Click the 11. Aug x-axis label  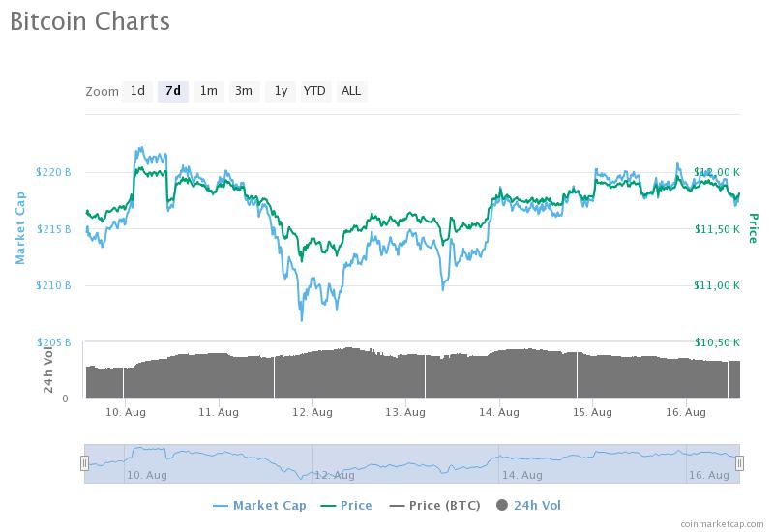pos(219,412)
